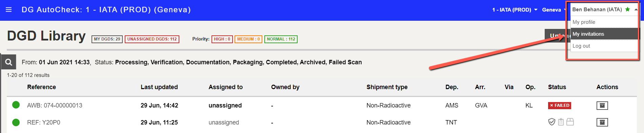Click the package icon in Y20P0 row
The width and height of the screenshot is (644, 133).
(x=570, y=122)
